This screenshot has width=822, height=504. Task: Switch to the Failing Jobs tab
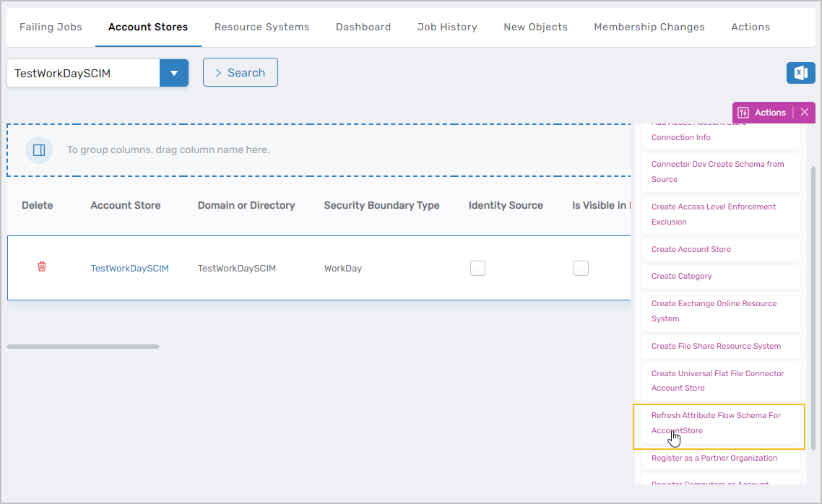51,27
